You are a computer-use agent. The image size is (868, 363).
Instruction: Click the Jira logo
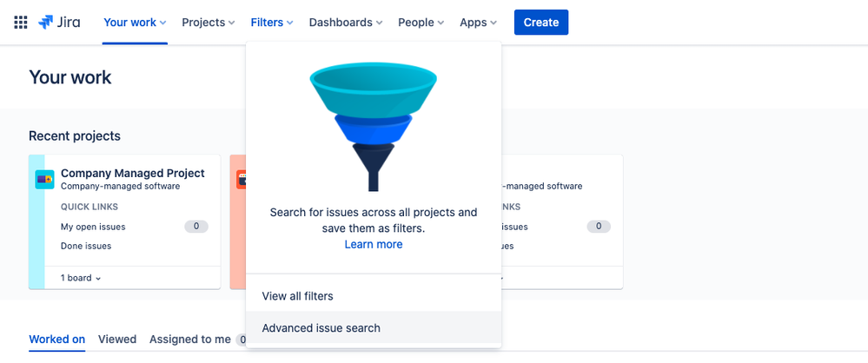pos(59,22)
